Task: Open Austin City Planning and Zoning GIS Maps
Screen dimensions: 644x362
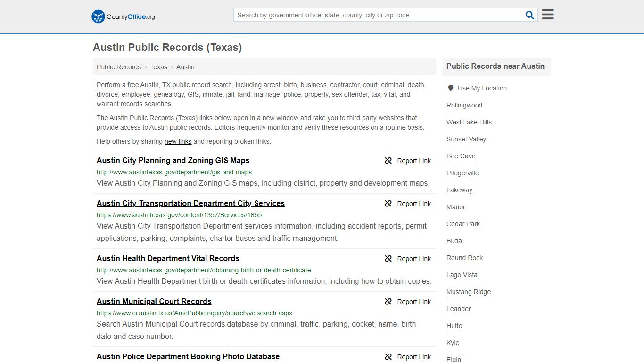Action: 173,160
